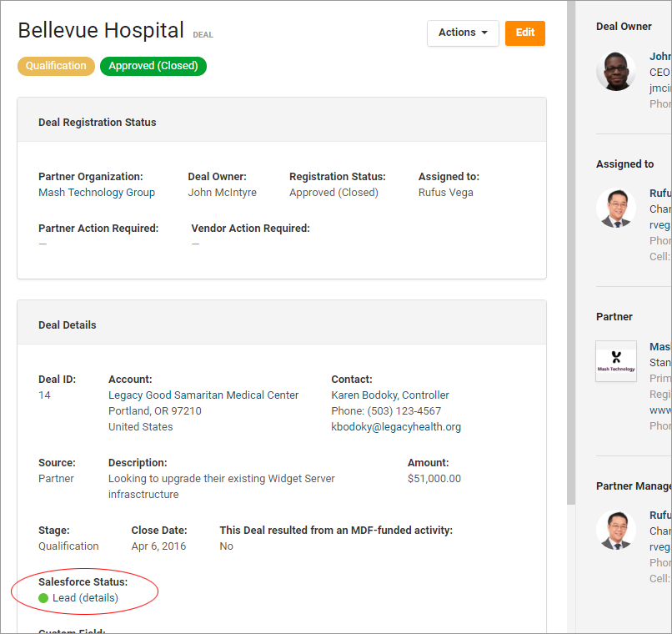
Task: Click Stage value Qualification
Action: pos(68,546)
